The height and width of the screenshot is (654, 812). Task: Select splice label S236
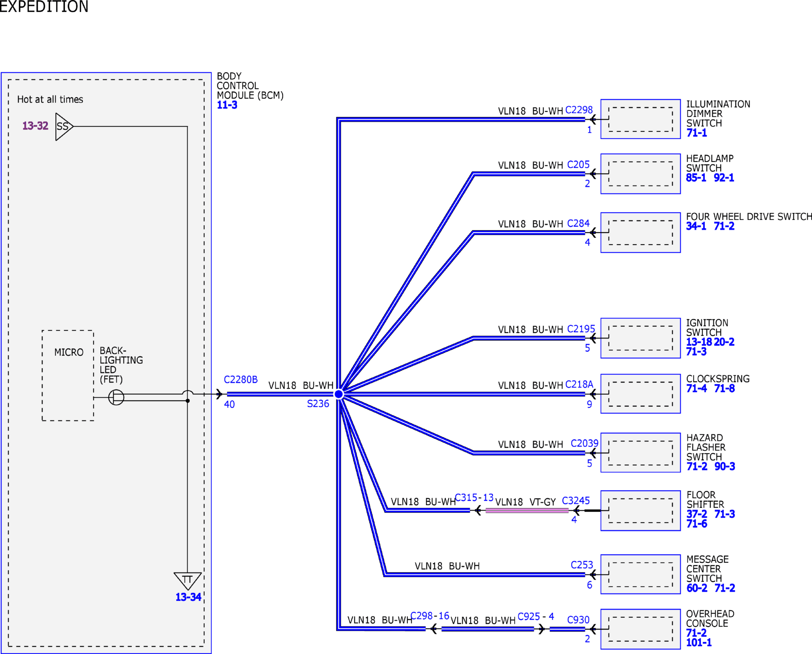click(x=318, y=404)
